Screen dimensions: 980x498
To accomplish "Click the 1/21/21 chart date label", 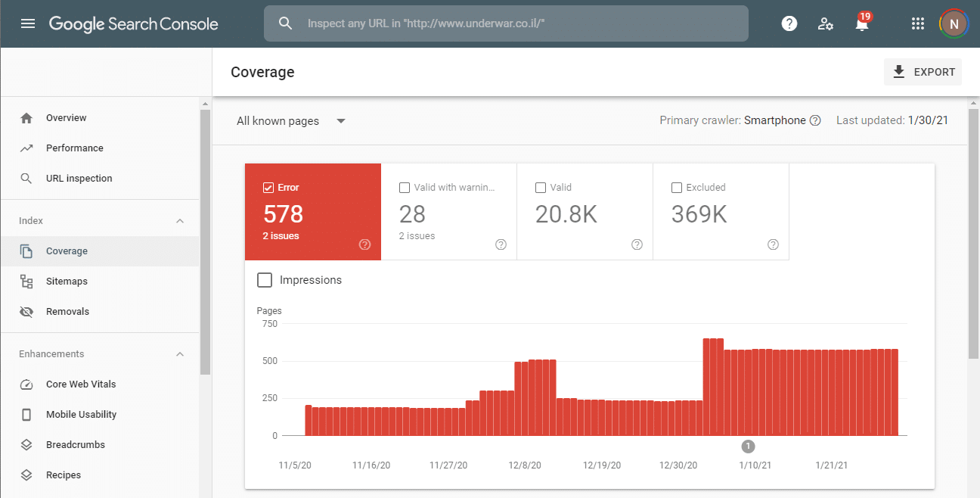I will click(x=833, y=465).
